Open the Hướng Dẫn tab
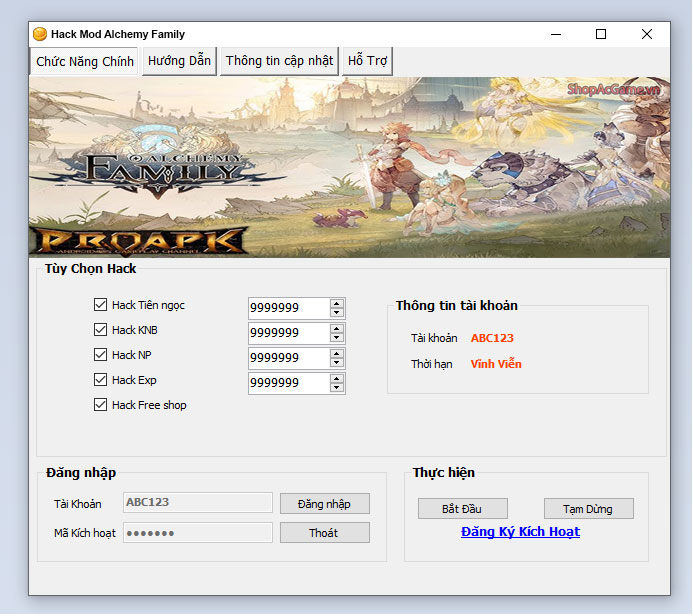Viewport: 693px width, 616px height. 179,61
